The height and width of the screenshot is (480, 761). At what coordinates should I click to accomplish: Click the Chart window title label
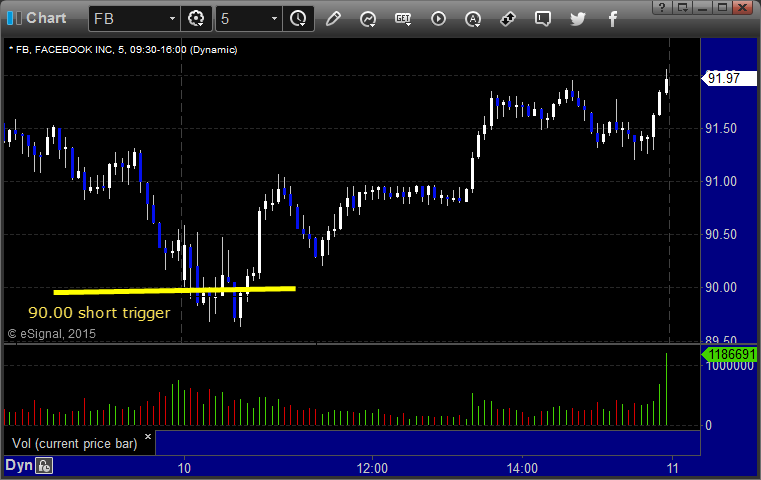(46, 18)
